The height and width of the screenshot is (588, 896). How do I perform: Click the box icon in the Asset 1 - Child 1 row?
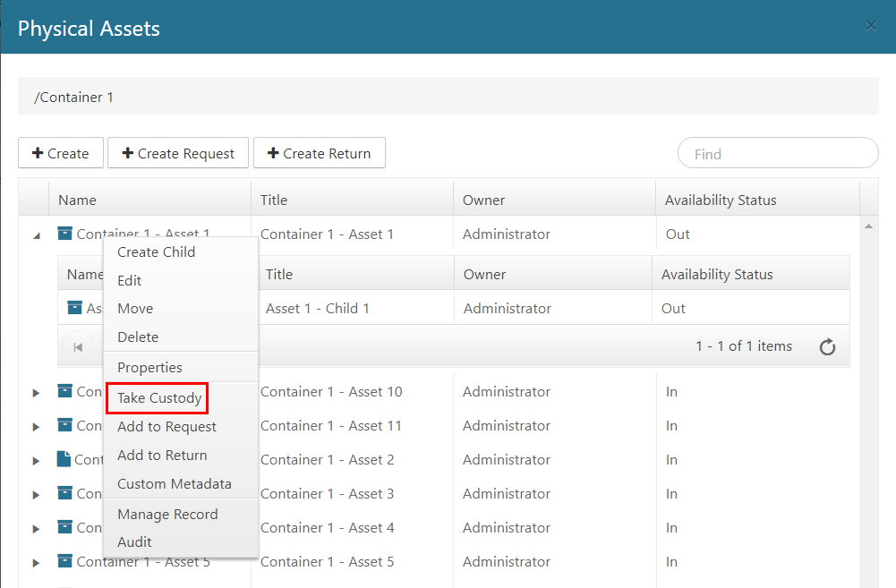tap(75, 308)
